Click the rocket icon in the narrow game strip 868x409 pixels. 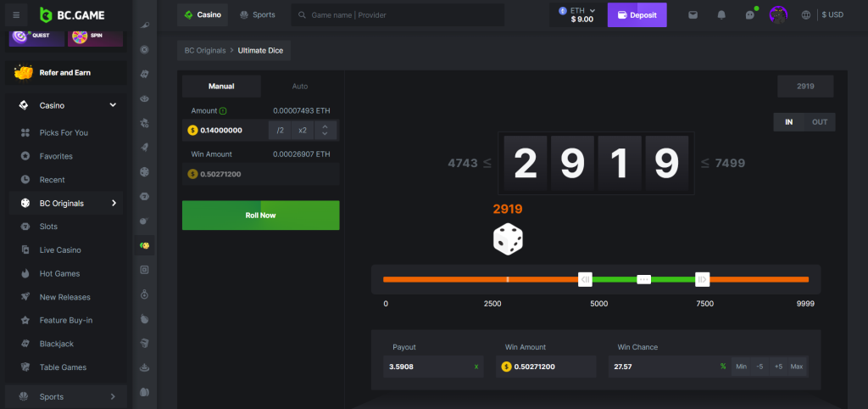(144, 148)
